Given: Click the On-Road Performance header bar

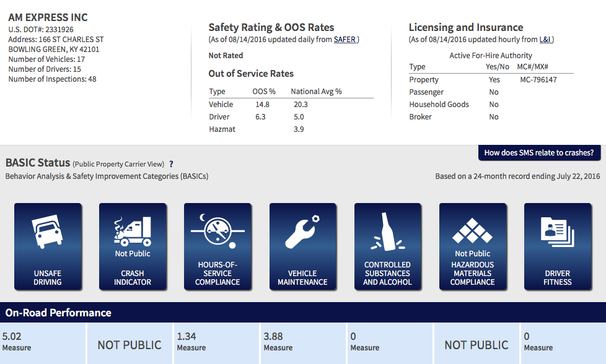Looking at the screenshot, I should point(303,313).
